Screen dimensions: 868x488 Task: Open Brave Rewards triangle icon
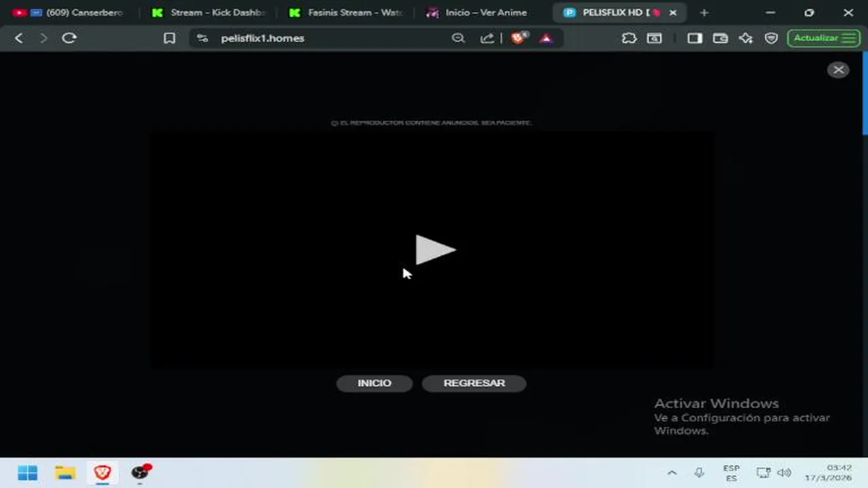click(546, 38)
